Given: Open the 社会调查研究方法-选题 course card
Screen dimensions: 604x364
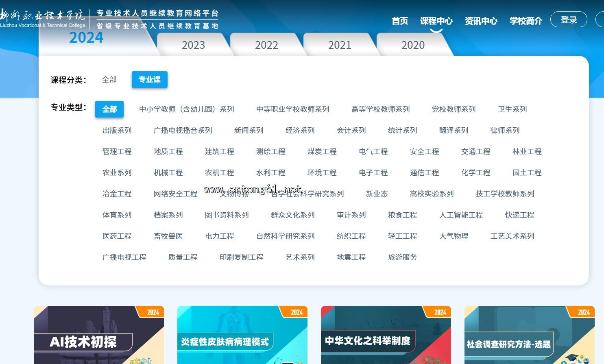Looking at the screenshot, I should (x=530, y=335).
